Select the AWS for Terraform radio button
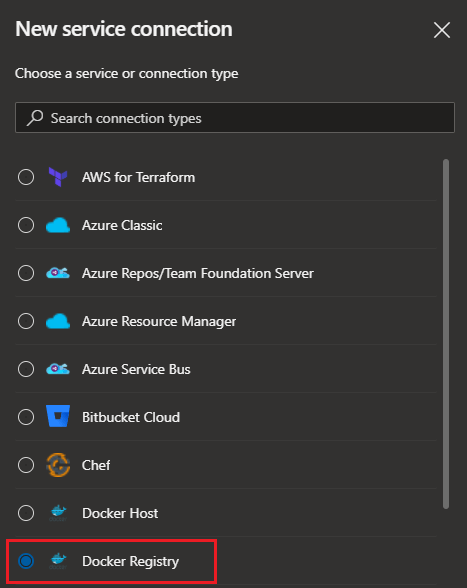Image resolution: width=467 pixels, height=588 pixels. point(26,177)
